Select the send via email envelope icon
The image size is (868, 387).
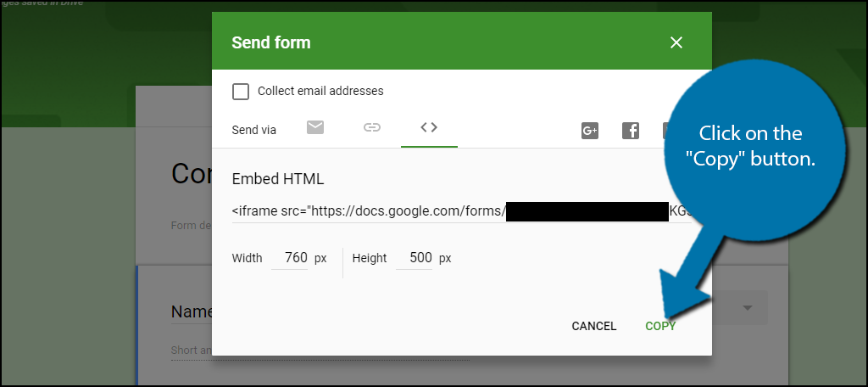[x=315, y=128]
